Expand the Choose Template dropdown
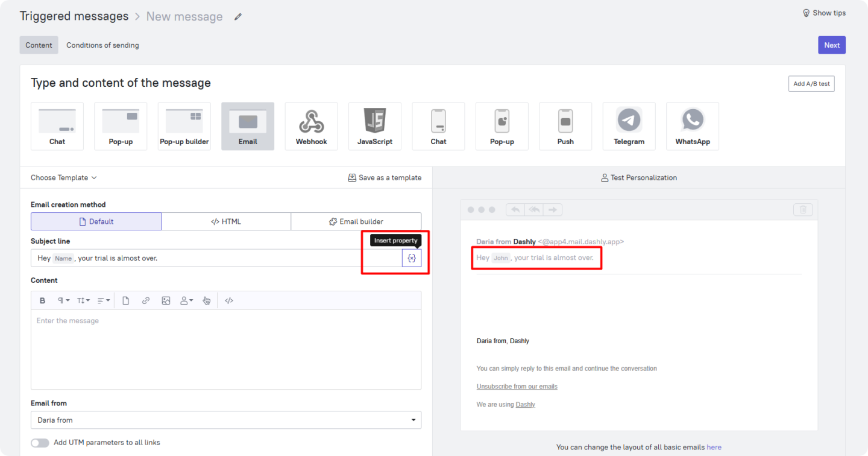The image size is (868, 456). (x=64, y=178)
